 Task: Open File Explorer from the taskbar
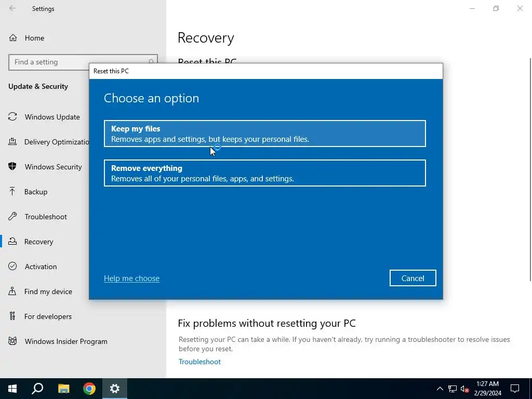[x=63, y=389]
